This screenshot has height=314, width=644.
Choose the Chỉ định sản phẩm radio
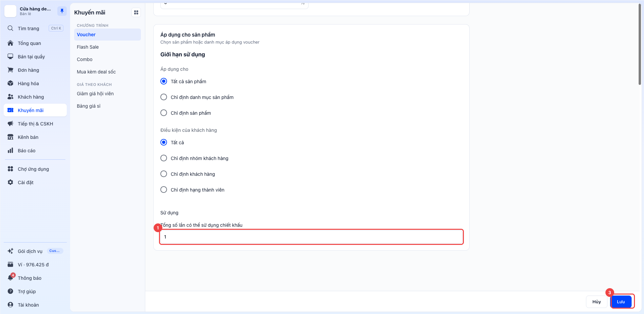click(x=164, y=113)
